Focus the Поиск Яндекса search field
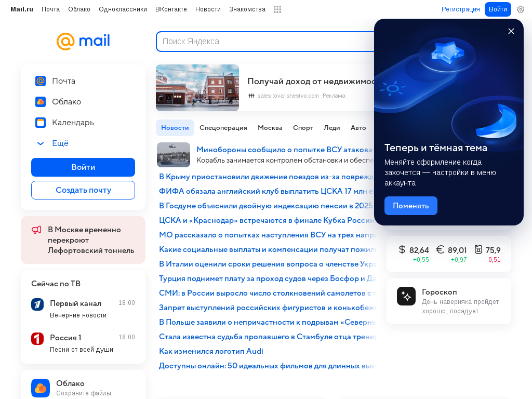 265,42
